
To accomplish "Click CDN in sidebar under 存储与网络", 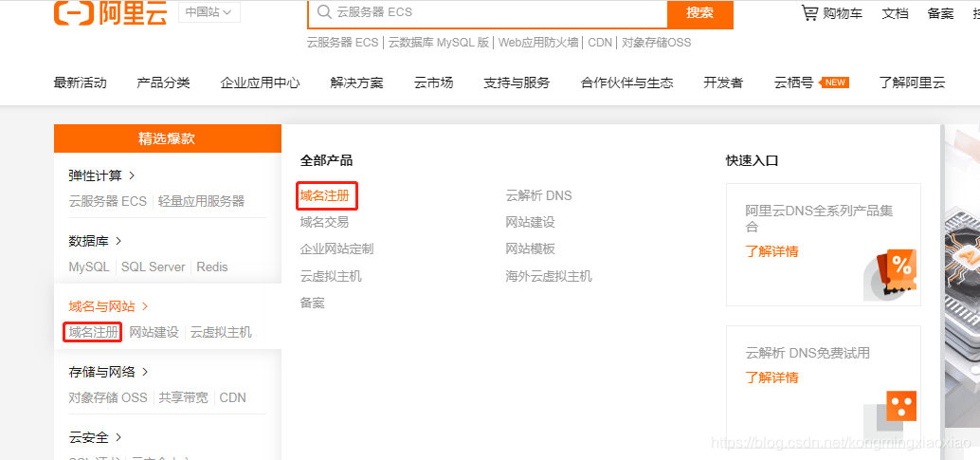I will tap(232, 397).
